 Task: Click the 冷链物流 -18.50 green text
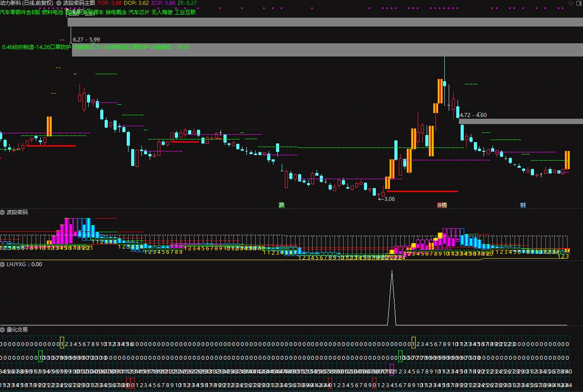170,47
